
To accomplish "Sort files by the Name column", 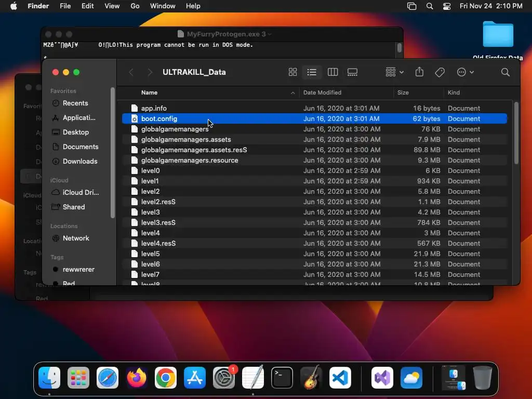I will coord(149,92).
